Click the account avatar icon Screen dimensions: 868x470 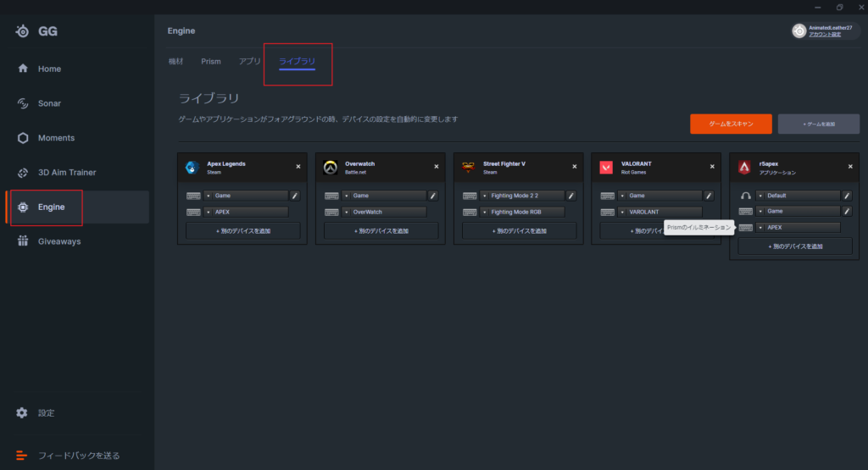point(798,31)
